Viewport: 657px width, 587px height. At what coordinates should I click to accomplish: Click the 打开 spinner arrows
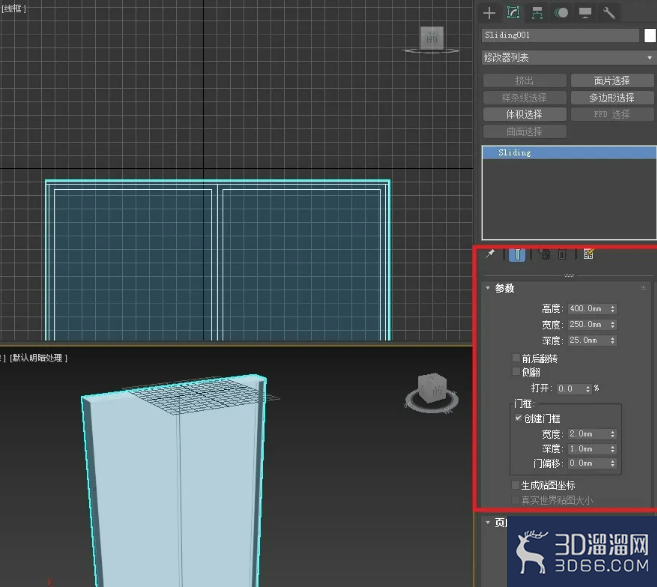588,389
